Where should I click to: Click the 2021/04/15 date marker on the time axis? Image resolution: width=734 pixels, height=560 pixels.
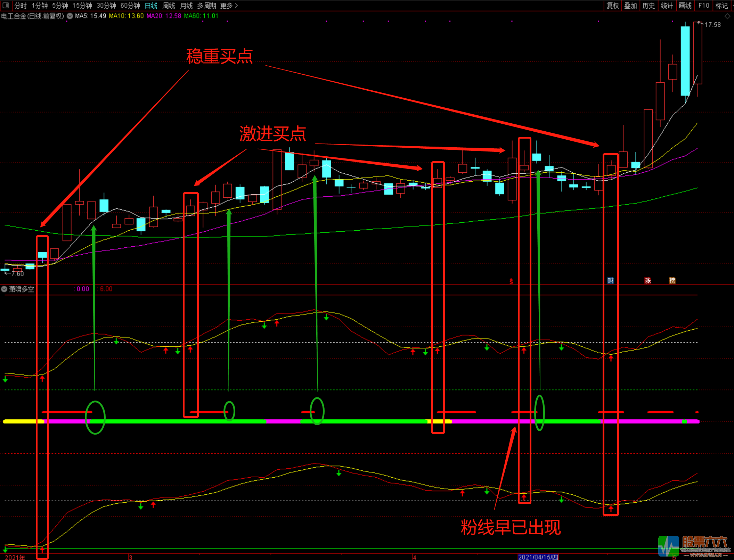(538, 557)
